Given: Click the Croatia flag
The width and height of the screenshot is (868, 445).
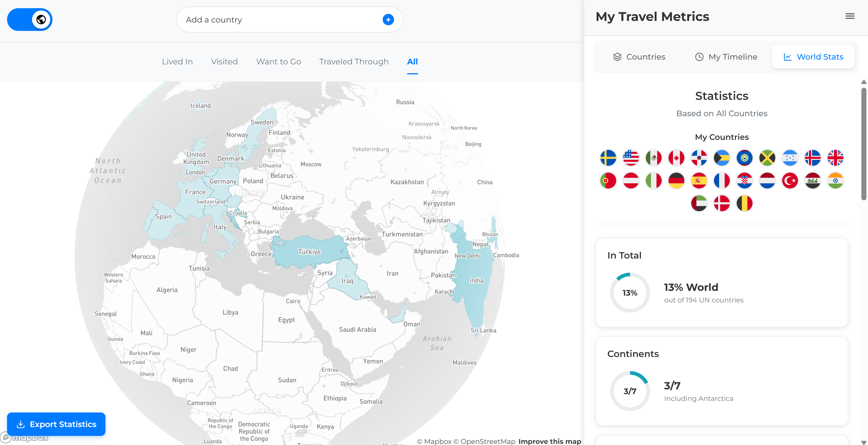Looking at the screenshot, I should [x=745, y=181].
